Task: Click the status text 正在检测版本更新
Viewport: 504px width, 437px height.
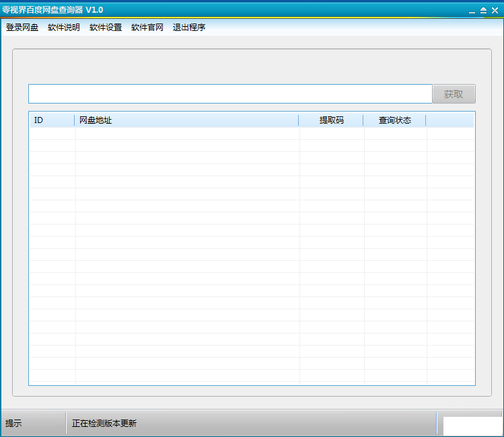Action: coord(104,423)
